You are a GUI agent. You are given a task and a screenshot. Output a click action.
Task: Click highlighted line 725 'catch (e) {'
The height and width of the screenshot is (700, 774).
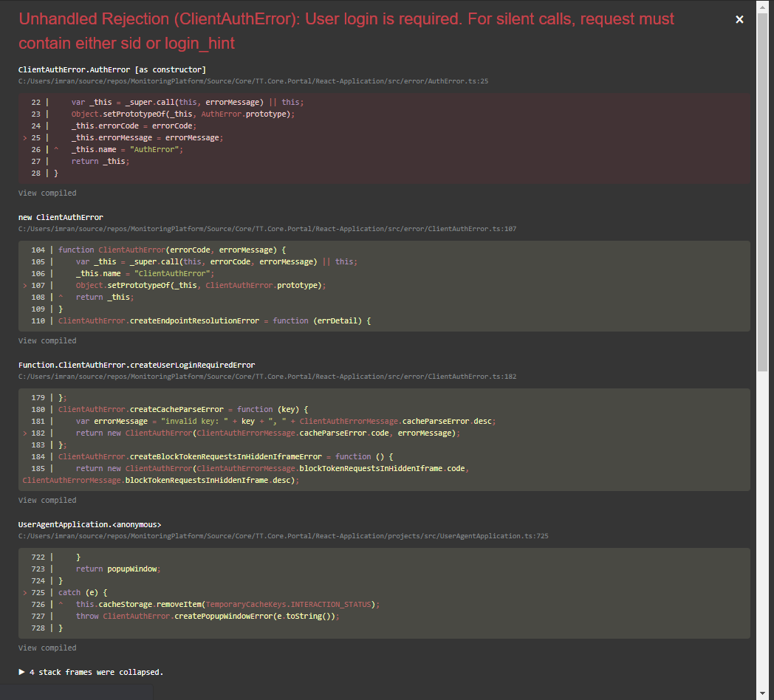[x=83, y=592]
